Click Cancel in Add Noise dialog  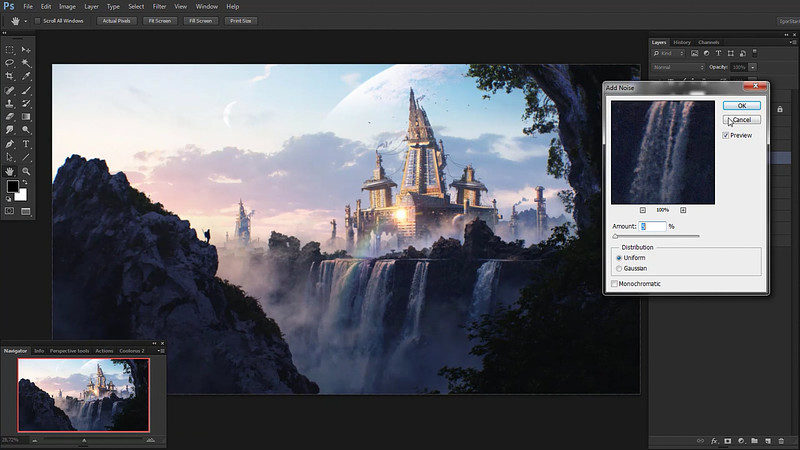742,120
